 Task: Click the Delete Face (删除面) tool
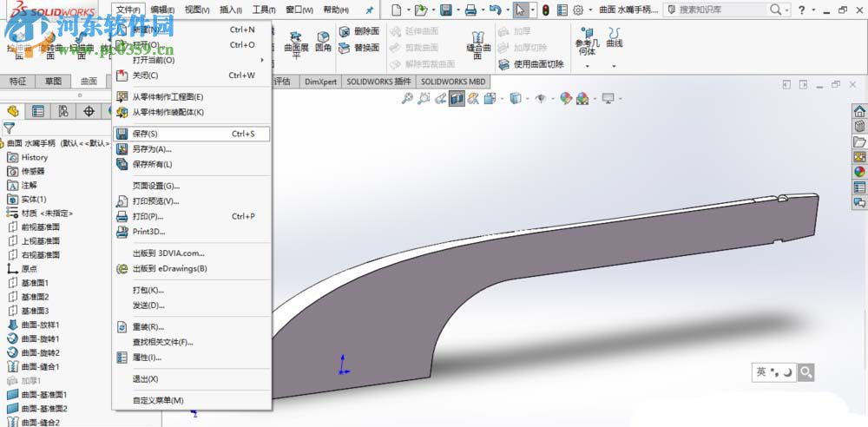pyautogui.click(x=358, y=31)
